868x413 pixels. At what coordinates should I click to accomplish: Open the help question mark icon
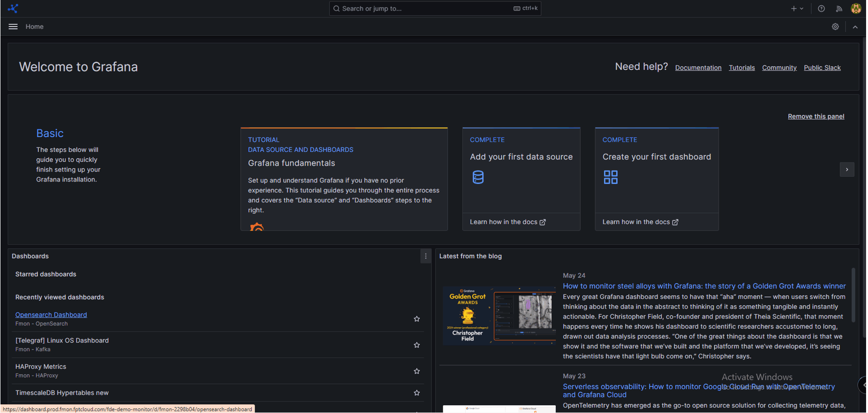(x=821, y=9)
